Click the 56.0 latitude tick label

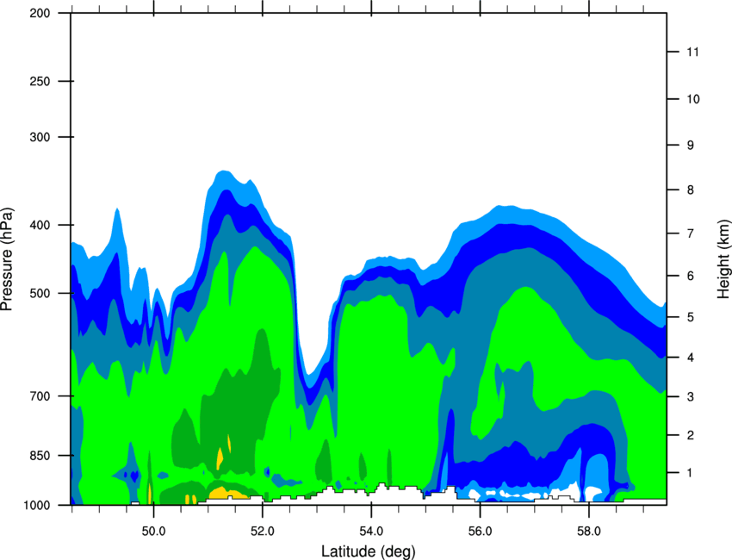481,531
